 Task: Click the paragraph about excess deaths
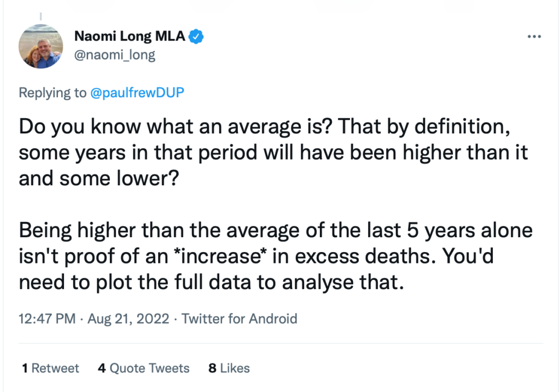coord(276,256)
